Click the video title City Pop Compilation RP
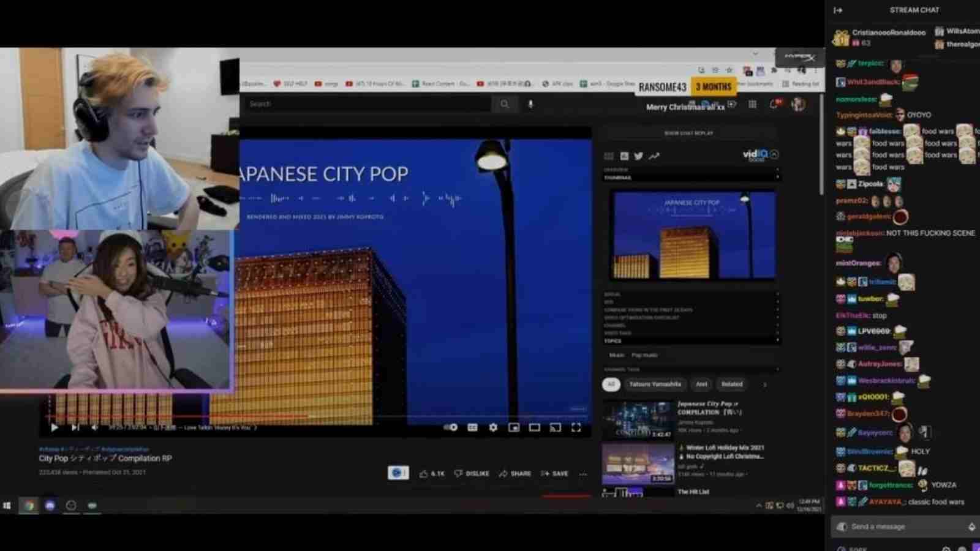 click(105, 458)
